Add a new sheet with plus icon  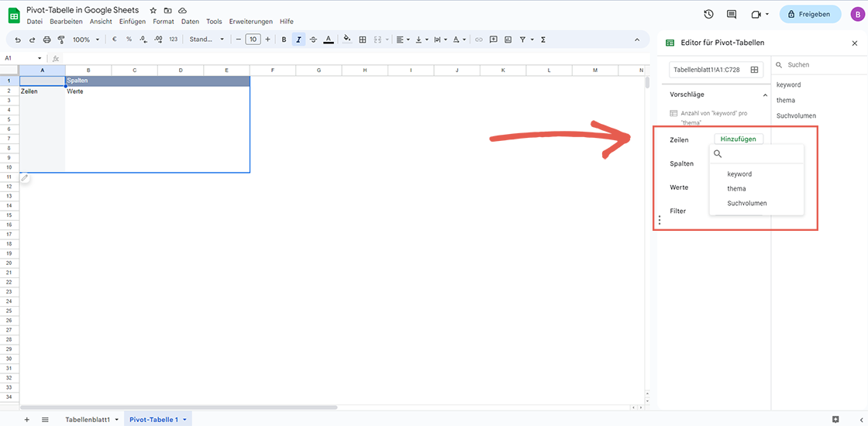click(x=26, y=419)
